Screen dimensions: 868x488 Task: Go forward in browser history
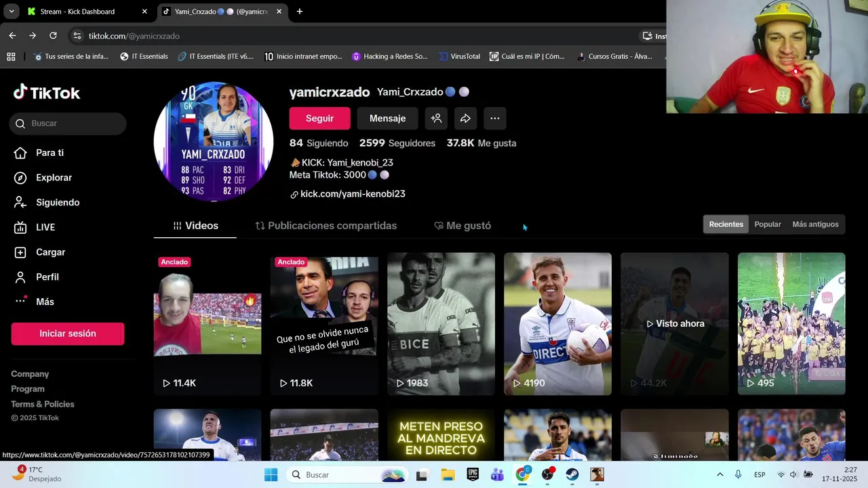(33, 36)
